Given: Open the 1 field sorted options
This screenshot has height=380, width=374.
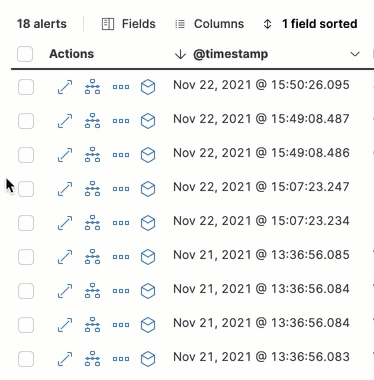Looking at the screenshot, I should click(x=310, y=24).
